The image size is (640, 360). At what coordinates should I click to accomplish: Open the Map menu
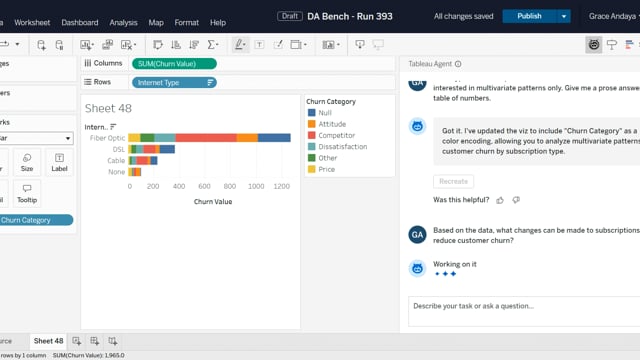pyautogui.click(x=156, y=22)
